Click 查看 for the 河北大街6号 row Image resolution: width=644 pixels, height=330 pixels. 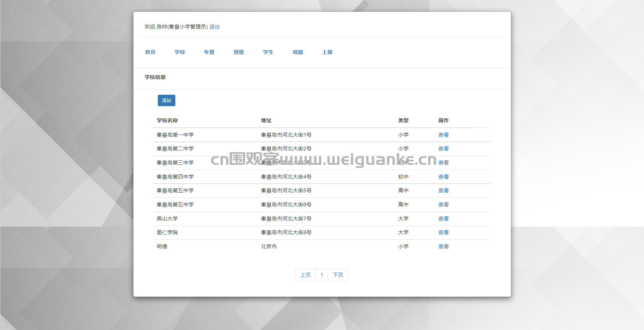(444, 205)
